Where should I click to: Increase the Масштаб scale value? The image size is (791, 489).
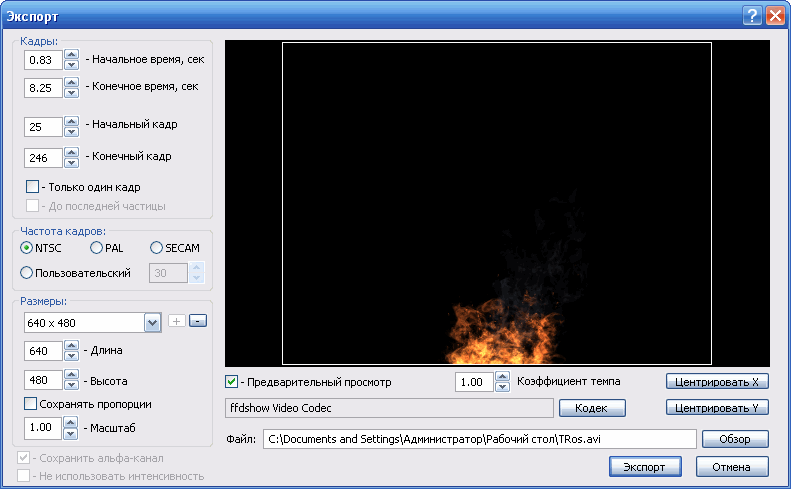click(x=71, y=422)
